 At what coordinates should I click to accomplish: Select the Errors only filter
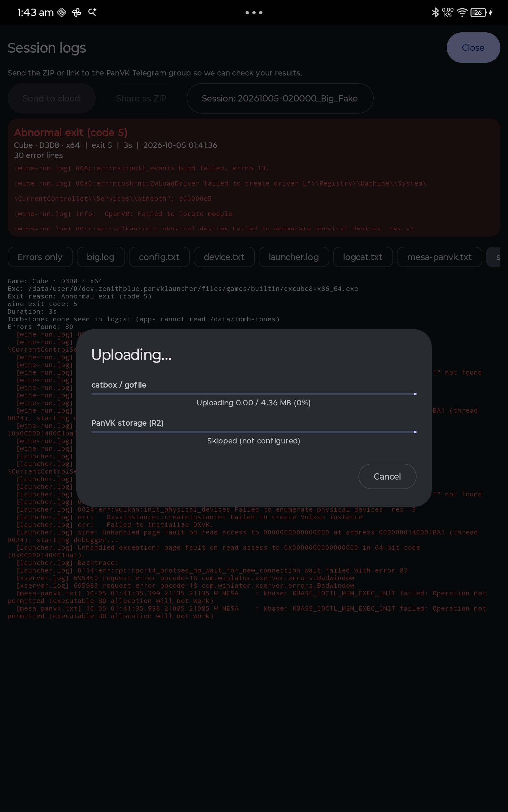[40, 257]
